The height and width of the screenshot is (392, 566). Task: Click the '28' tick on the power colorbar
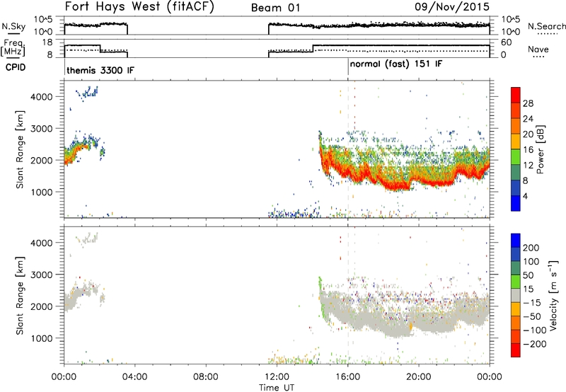tap(528, 103)
